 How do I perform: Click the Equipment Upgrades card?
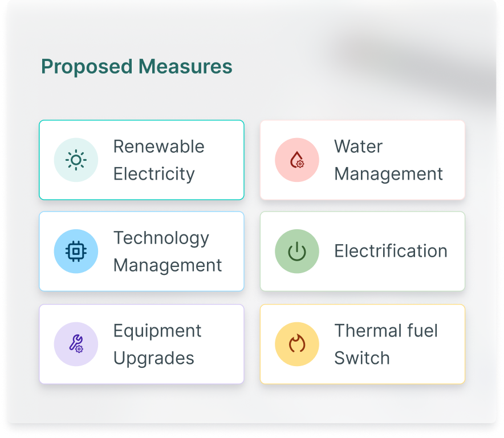[x=141, y=344]
